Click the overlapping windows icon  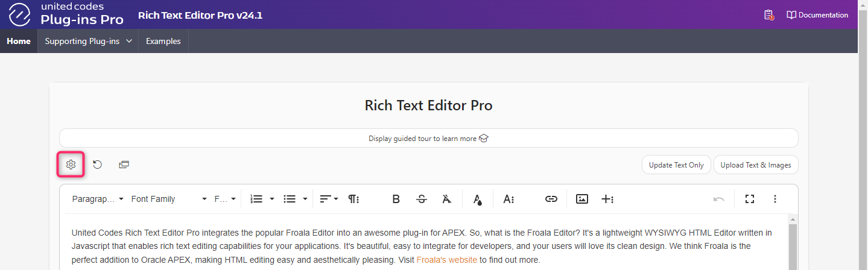[x=124, y=165]
